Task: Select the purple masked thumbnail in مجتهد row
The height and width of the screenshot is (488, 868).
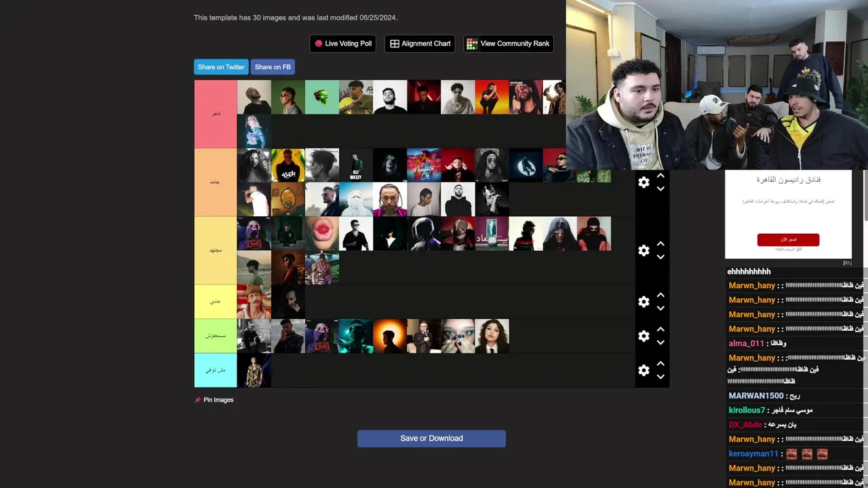Action: click(x=254, y=234)
